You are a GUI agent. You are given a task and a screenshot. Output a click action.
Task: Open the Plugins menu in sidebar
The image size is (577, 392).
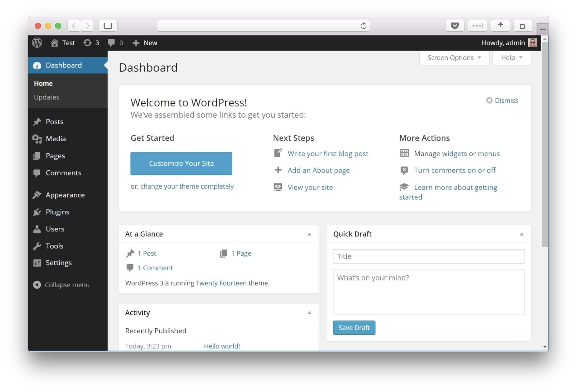[57, 212]
